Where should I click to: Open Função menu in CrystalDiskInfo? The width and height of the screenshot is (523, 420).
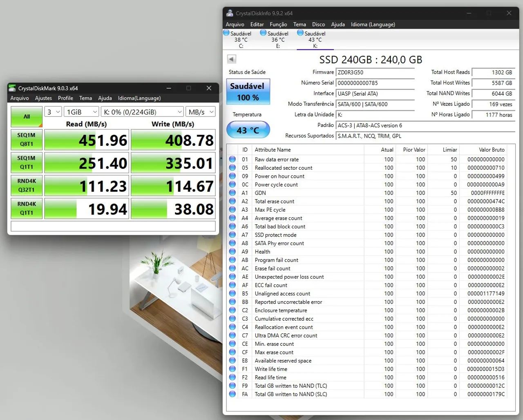pos(278,25)
